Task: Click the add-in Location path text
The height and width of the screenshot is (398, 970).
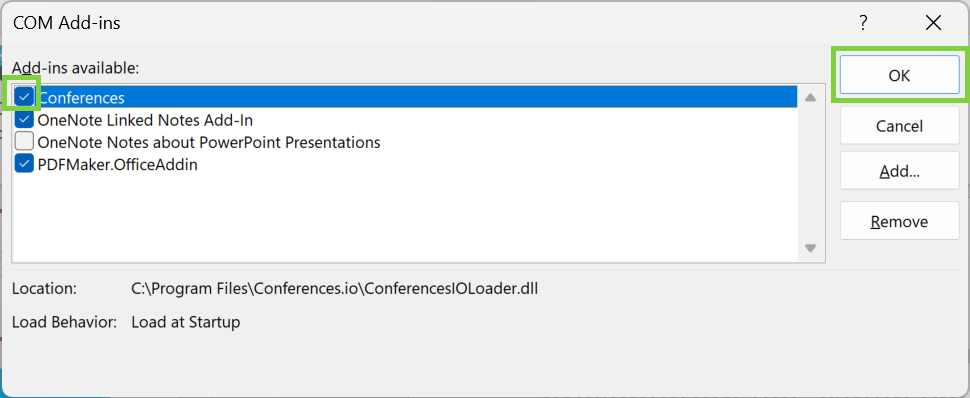Action: pos(335,288)
